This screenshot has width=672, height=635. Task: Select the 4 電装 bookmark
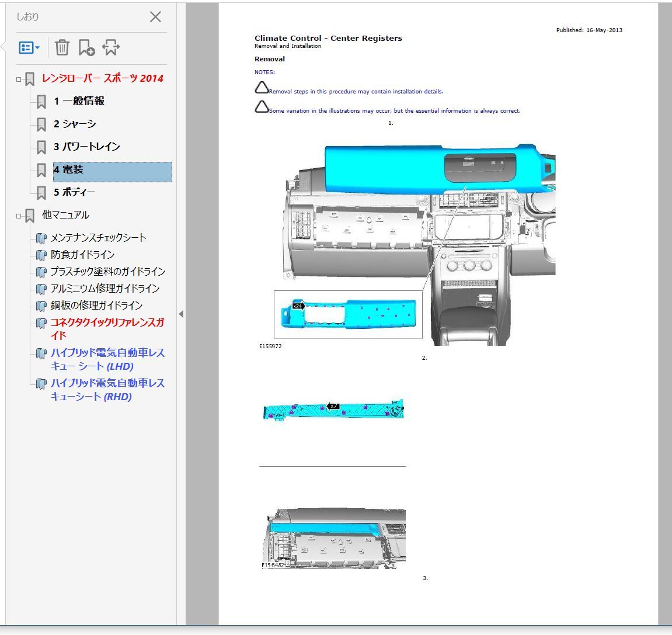(x=112, y=172)
